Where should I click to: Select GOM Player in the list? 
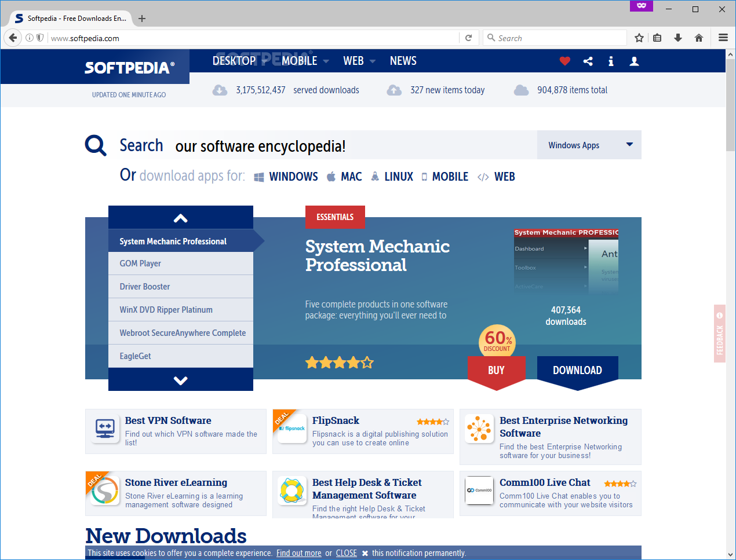tap(181, 263)
